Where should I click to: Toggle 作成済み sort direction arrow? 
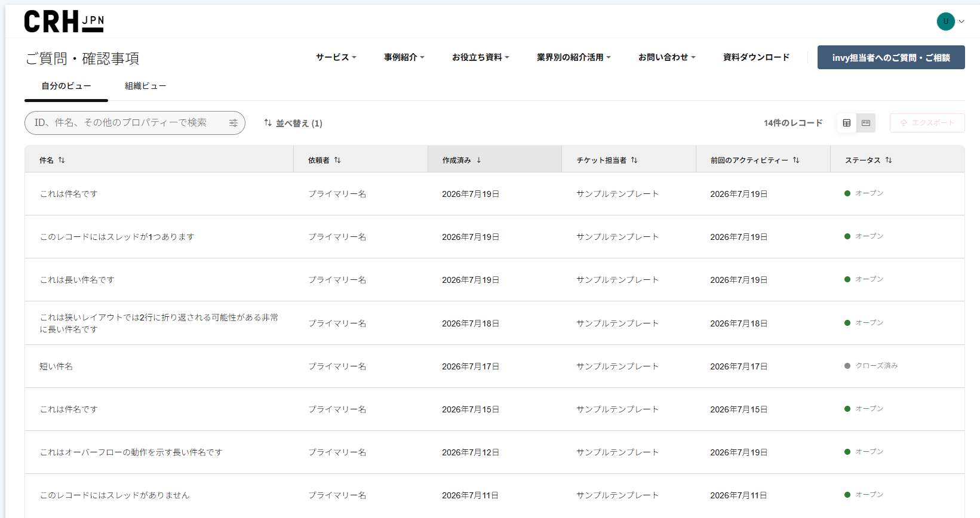[x=479, y=160]
